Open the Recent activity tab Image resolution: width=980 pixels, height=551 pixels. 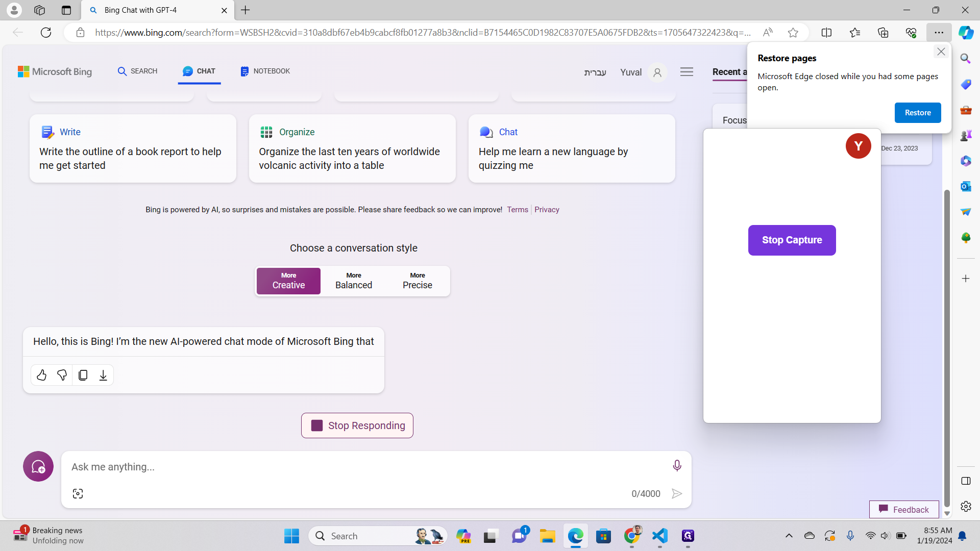(x=729, y=72)
